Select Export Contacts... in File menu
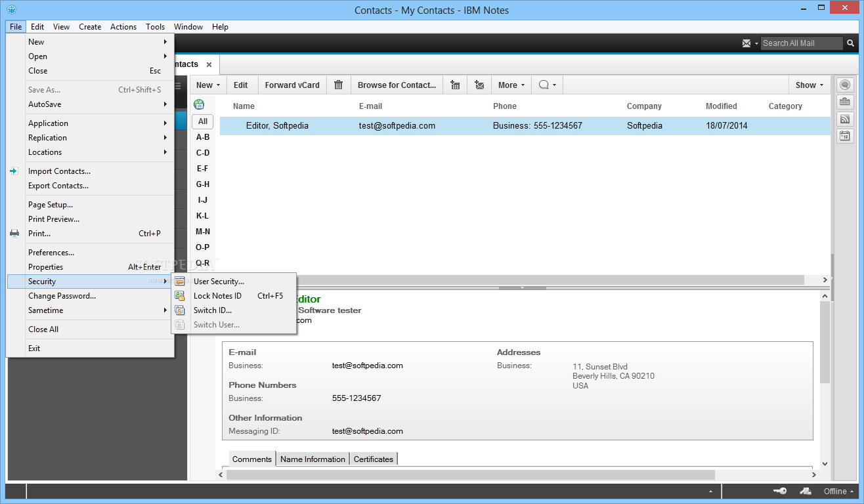Viewport: 864px width, 504px height. click(x=90, y=186)
